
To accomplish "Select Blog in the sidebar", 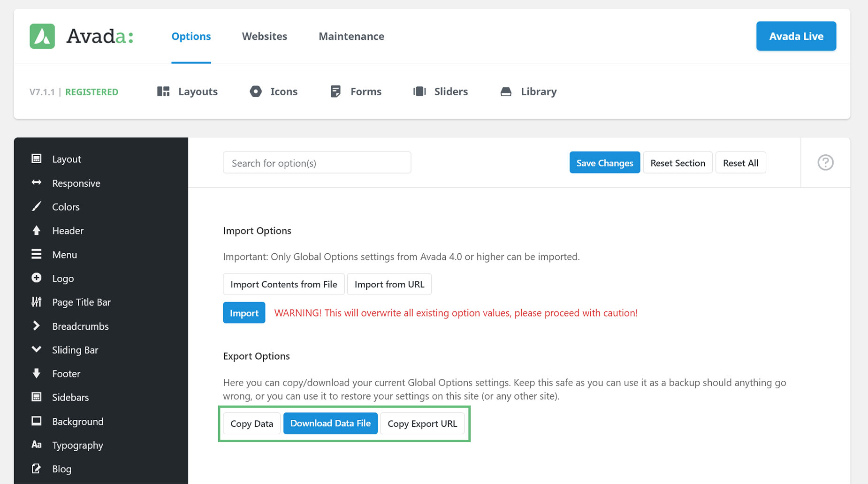I will 61,469.
